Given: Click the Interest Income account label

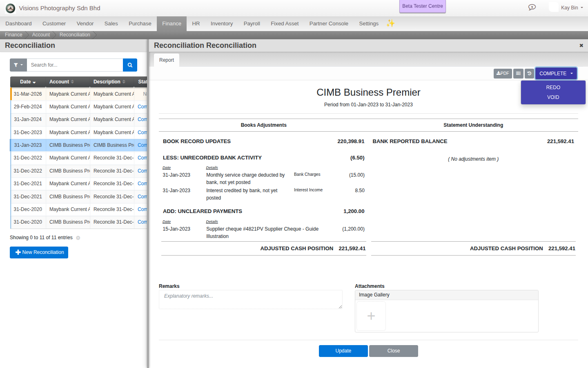Looking at the screenshot, I should click(308, 190).
